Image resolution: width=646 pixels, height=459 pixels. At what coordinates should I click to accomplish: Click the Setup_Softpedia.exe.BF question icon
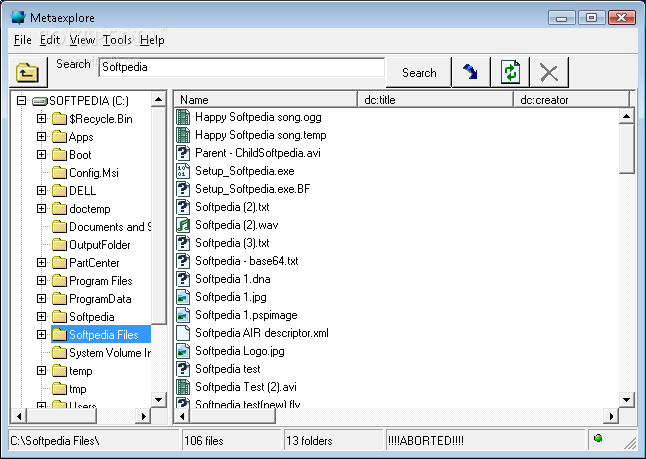(183, 189)
